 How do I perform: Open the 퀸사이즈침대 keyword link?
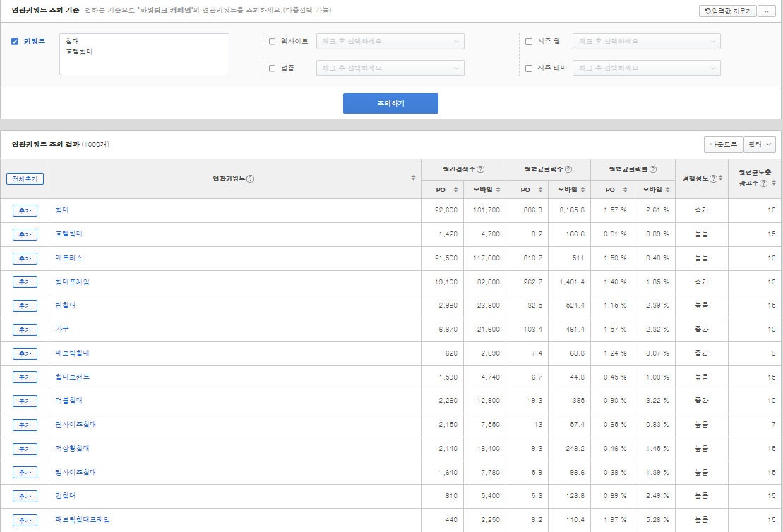[x=76, y=424]
